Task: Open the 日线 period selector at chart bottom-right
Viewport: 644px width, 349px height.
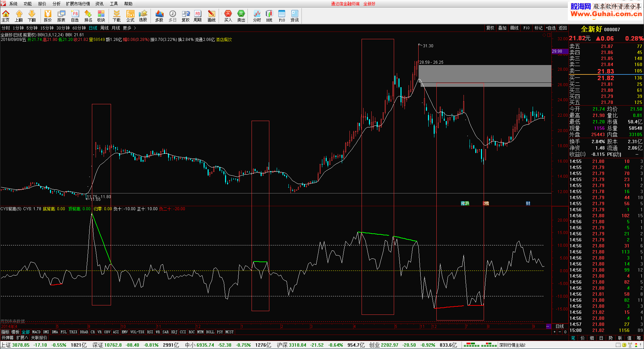Action: pos(560,326)
